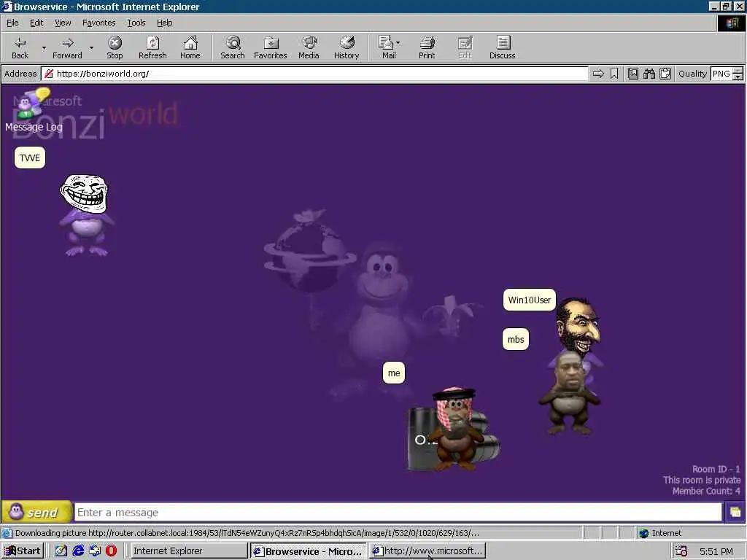Switch to the microsoft.com taskbar window
The height and width of the screenshot is (560, 747).
point(427,551)
